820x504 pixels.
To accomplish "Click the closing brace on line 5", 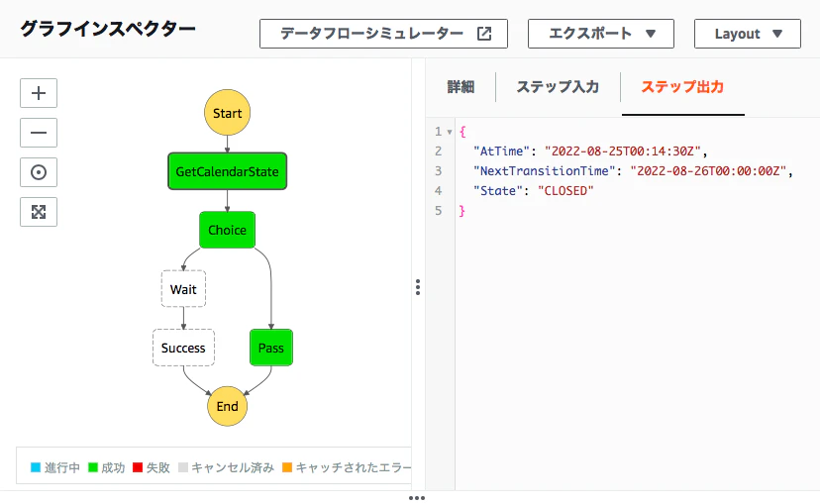I will (461, 211).
